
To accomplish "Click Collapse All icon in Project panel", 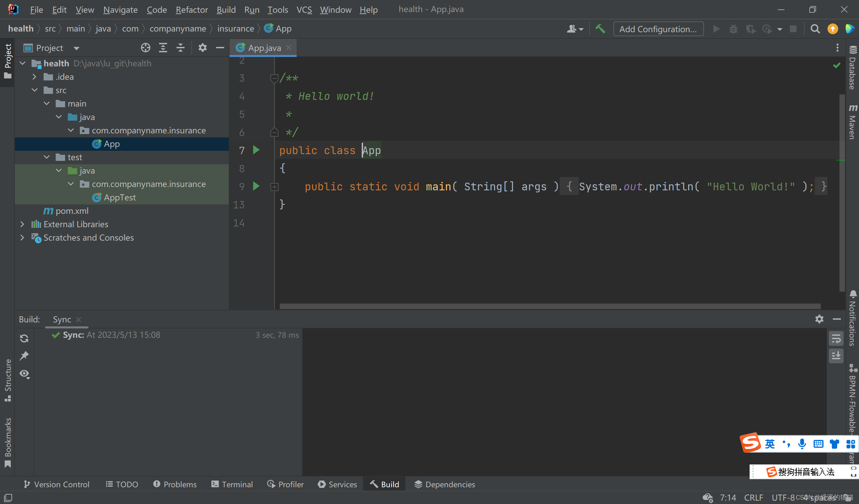I will pos(180,48).
